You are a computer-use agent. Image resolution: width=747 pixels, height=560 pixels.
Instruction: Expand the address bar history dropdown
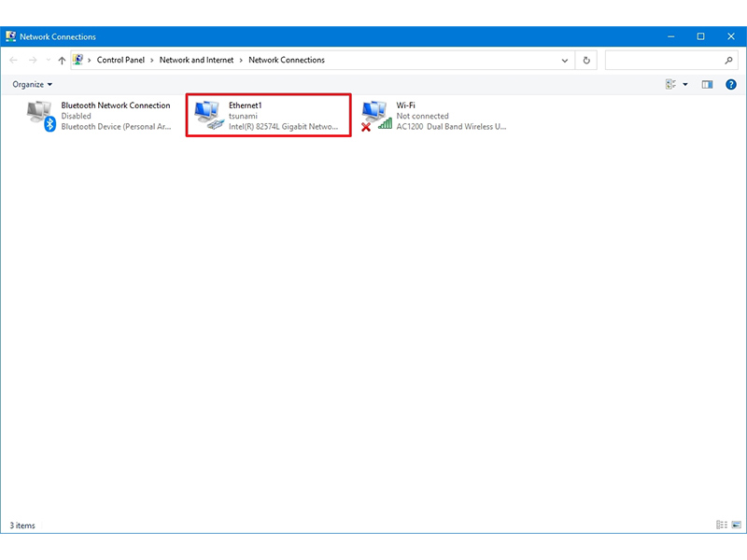[x=565, y=61]
